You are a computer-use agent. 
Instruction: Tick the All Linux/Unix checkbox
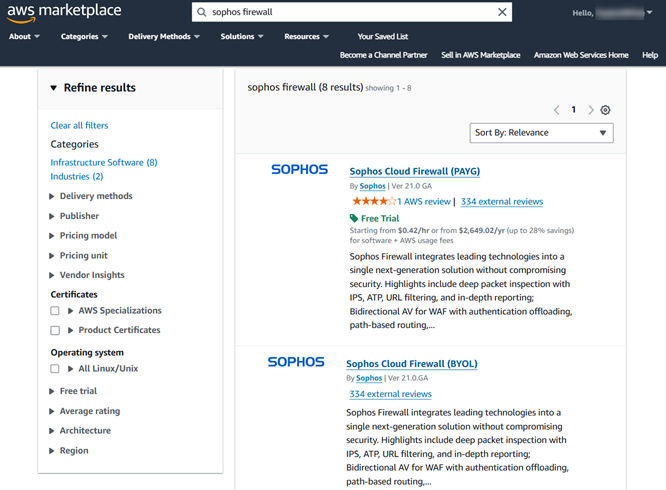pos(55,369)
